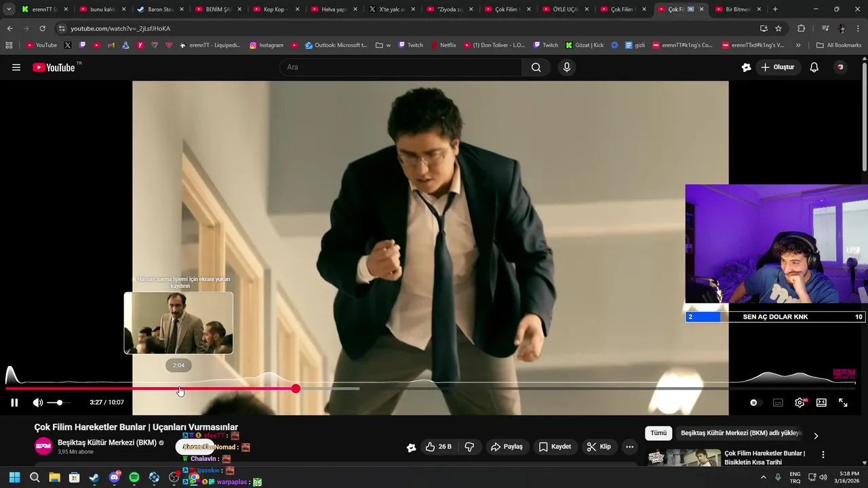The image size is (868, 488).
Task: Open the Instagram bookmark
Action: click(x=267, y=45)
